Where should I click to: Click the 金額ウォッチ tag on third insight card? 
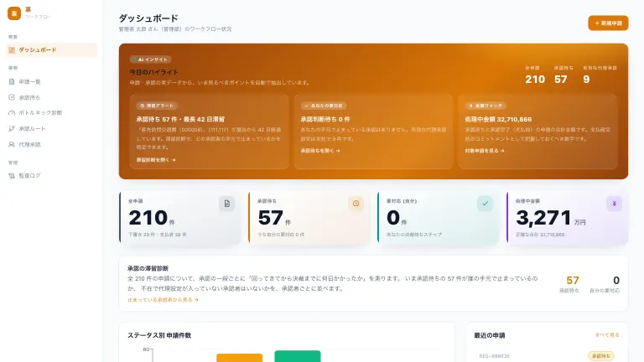tap(486, 106)
